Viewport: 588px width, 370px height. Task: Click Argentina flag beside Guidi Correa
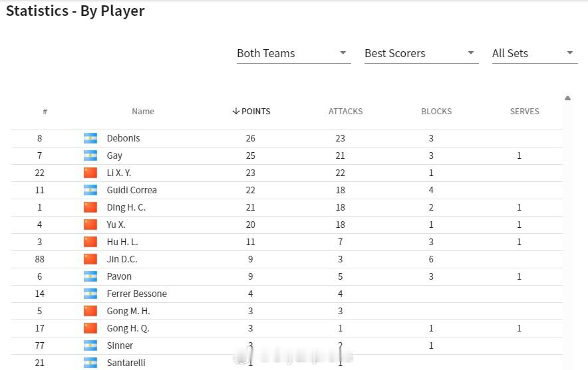coord(90,190)
